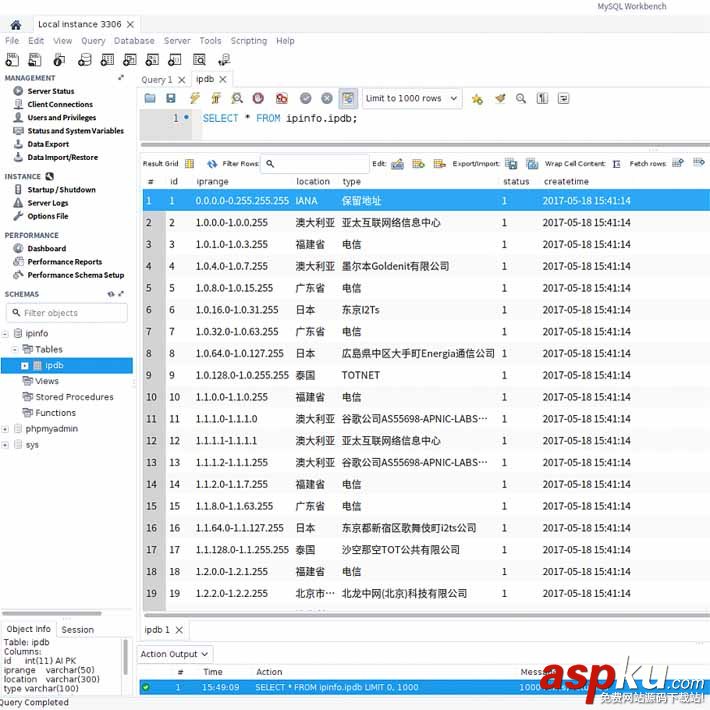Screen dimensions: 710x710
Task: Run explain plan magnifier icon
Action: [237, 98]
